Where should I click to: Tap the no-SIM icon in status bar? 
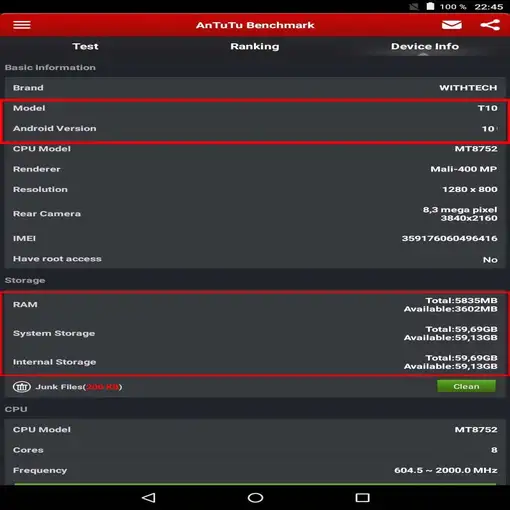(x=414, y=7)
